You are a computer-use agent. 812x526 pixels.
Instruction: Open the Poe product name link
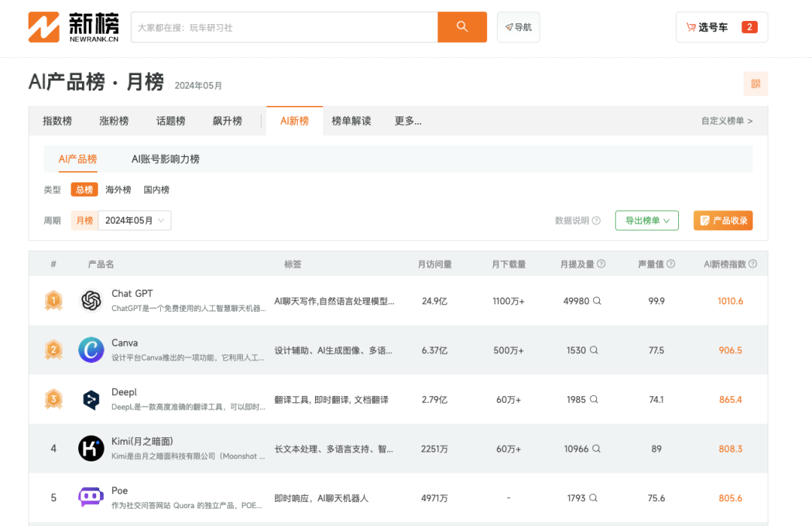coord(120,490)
